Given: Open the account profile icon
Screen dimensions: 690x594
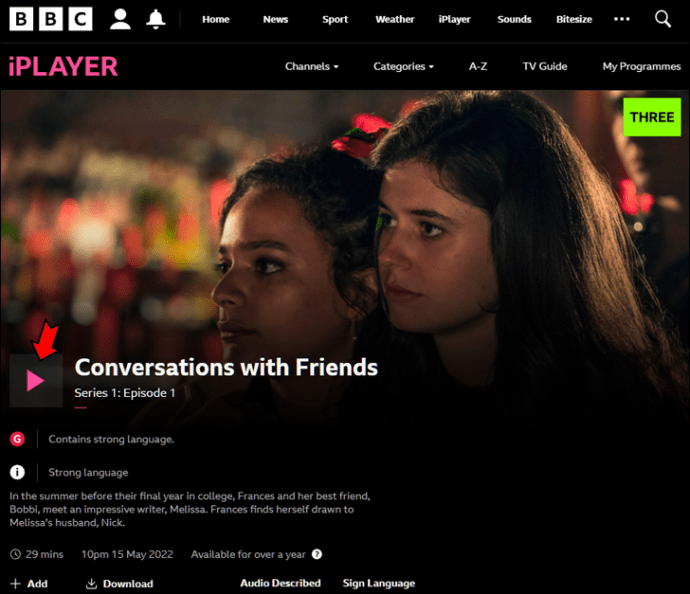Looking at the screenshot, I should pos(120,19).
